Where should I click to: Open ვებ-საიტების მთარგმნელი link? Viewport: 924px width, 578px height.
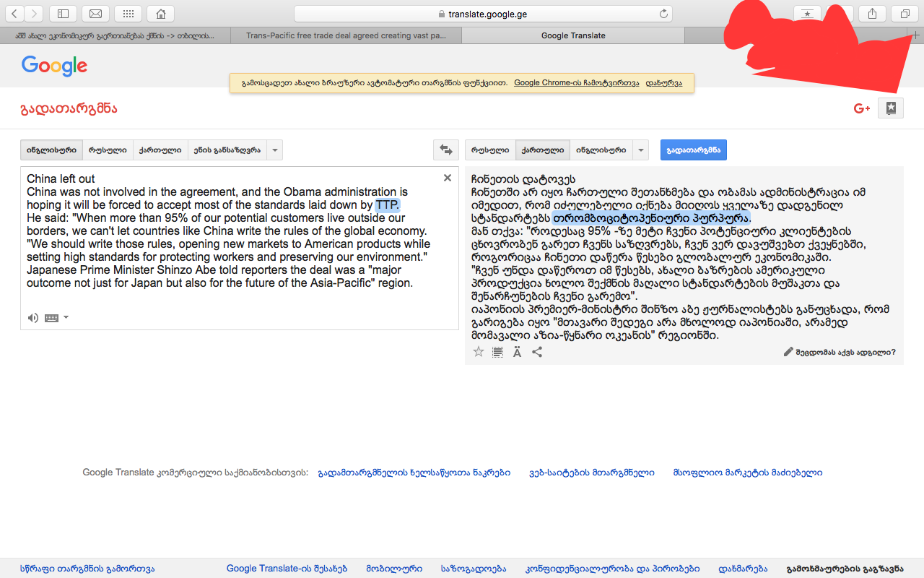click(592, 473)
